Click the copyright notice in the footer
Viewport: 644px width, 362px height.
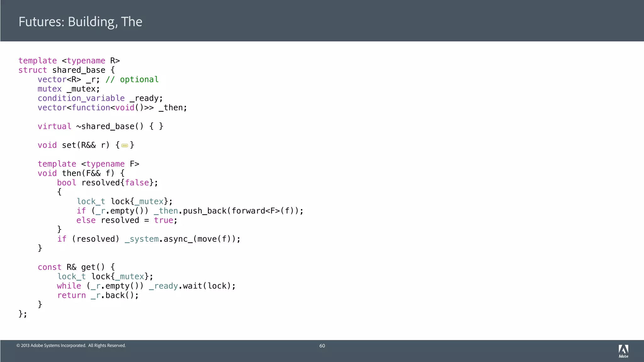pos(71,345)
